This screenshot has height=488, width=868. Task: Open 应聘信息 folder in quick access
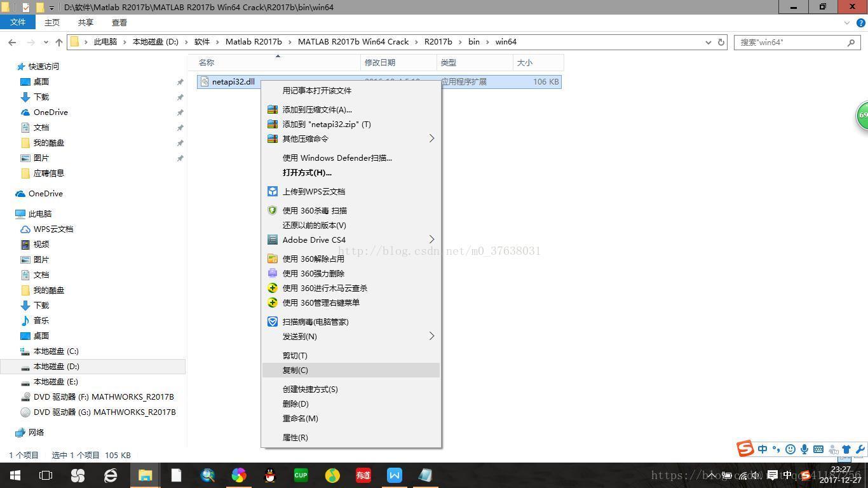click(x=49, y=173)
